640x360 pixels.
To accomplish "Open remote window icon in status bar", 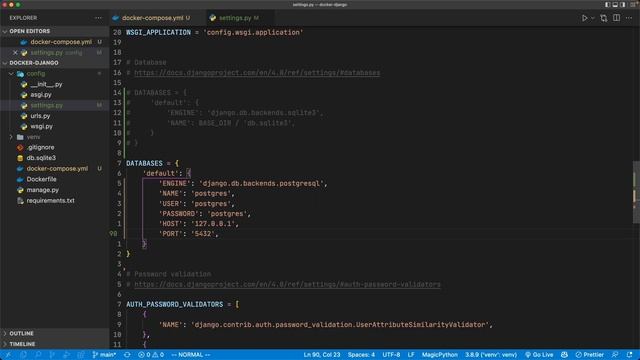I will (x=8, y=355).
